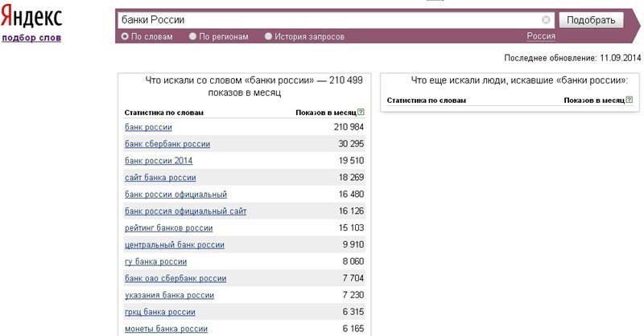Open 'гркц банка россии' keyword link
The width and height of the screenshot is (644, 336).
click(x=159, y=312)
